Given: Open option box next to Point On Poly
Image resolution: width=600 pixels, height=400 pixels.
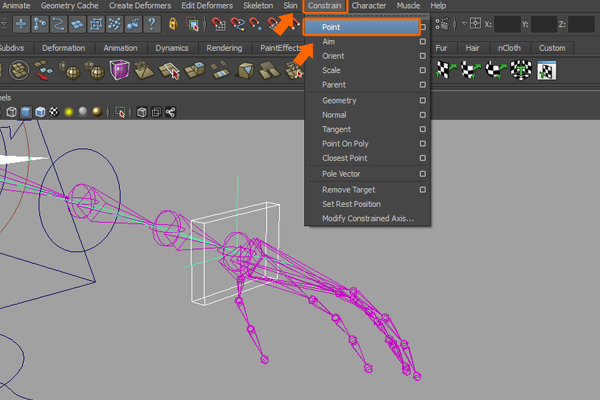Looking at the screenshot, I should (x=423, y=144).
